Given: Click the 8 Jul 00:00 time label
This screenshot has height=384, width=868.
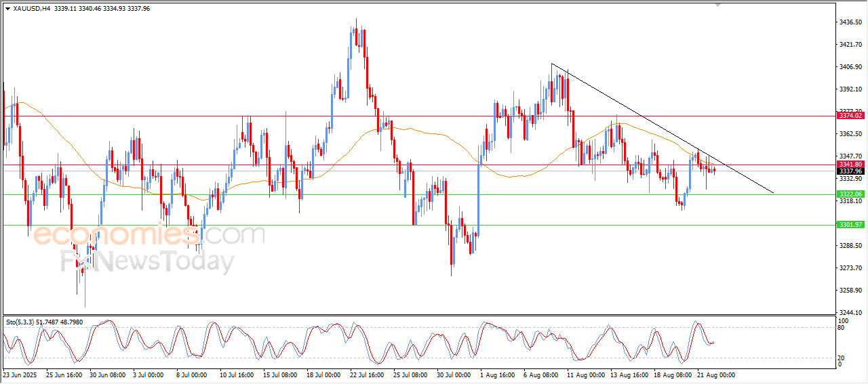Looking at the screenshot, I should 193,375.
